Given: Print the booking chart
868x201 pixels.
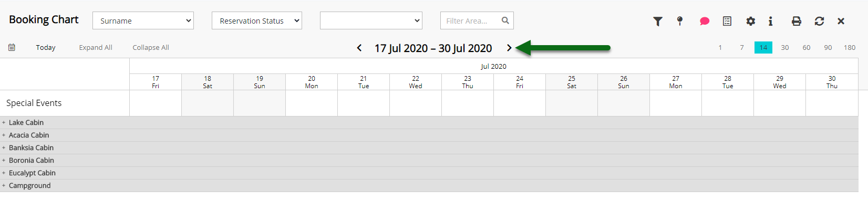Looking at the screenshot, I should coord(797,21).
